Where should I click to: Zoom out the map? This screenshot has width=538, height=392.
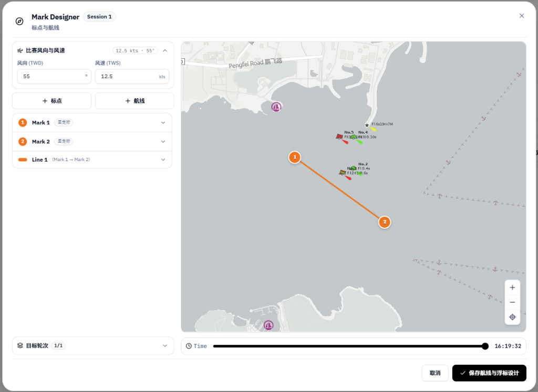[x=512, y=302]
